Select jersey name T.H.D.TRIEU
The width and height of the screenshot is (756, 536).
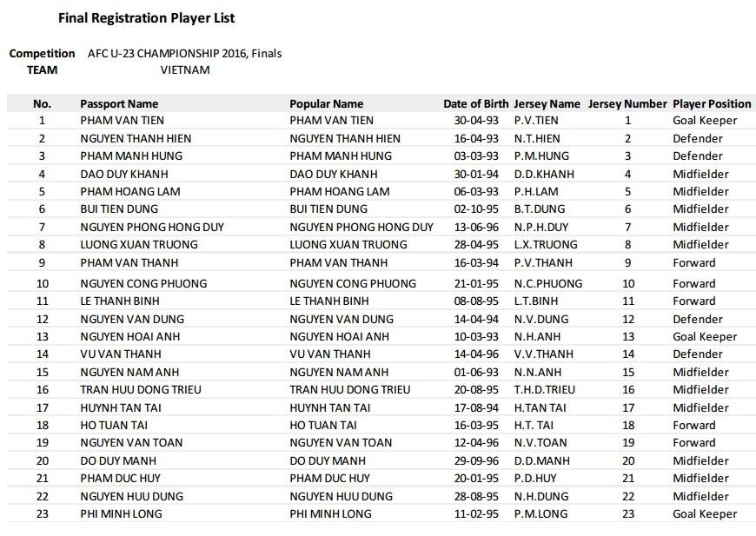click(544, 389)
